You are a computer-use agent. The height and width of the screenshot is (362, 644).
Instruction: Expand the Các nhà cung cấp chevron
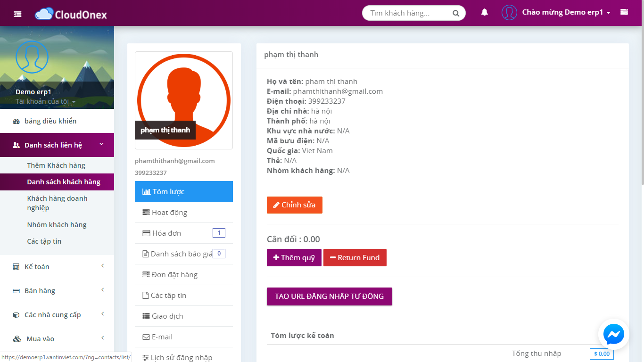103,314
